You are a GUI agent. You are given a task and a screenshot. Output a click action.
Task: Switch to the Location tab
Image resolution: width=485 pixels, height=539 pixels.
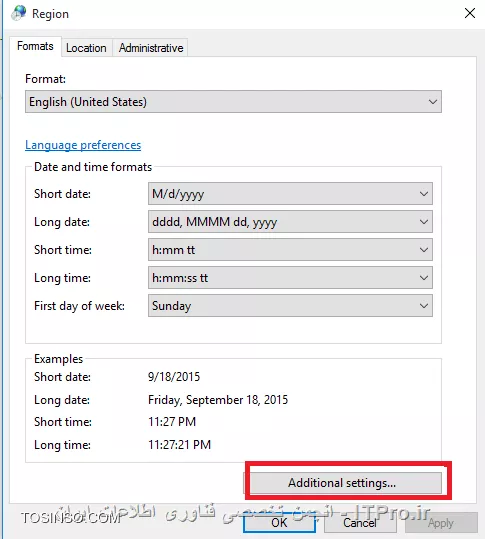[86, 48]
